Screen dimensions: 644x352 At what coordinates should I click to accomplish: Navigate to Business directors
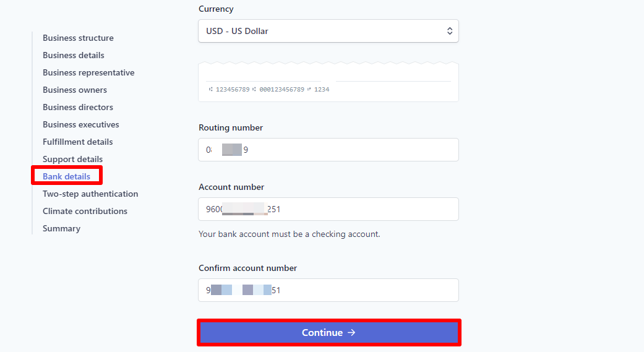77,107
